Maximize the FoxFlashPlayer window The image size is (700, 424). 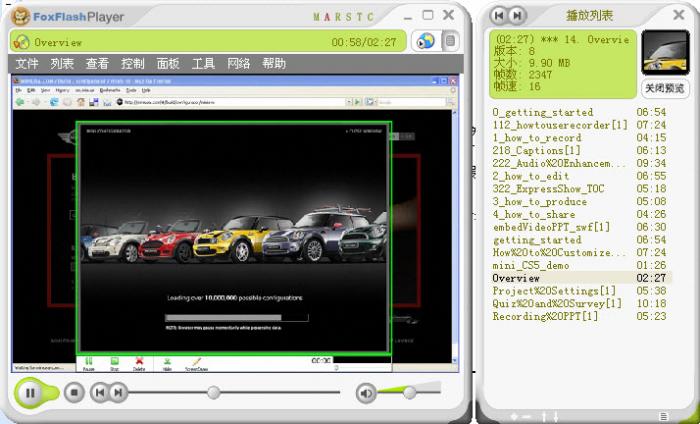[x=428, y=15]
